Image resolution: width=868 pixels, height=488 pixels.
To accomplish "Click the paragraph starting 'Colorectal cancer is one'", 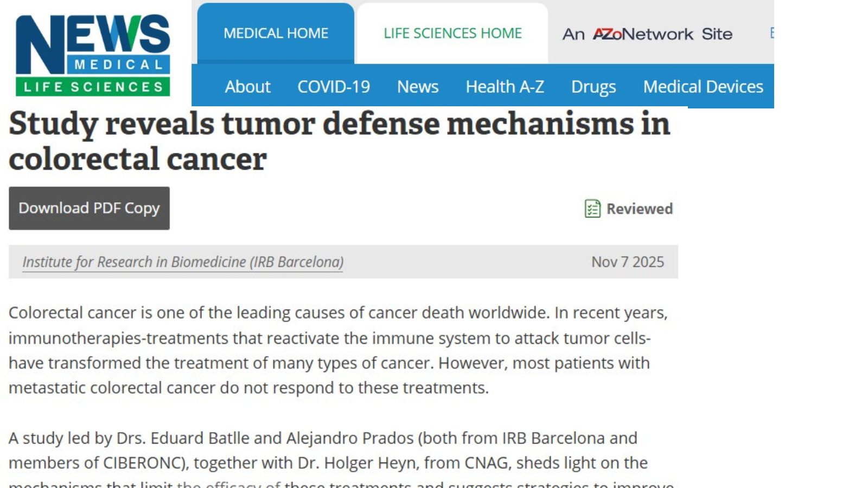I will (x=336, y=350).
